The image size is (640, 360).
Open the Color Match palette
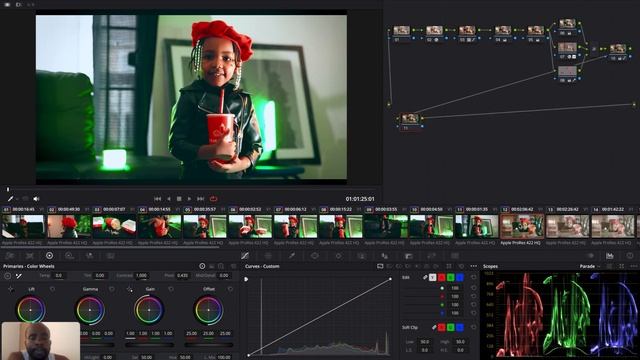[30, 256]
